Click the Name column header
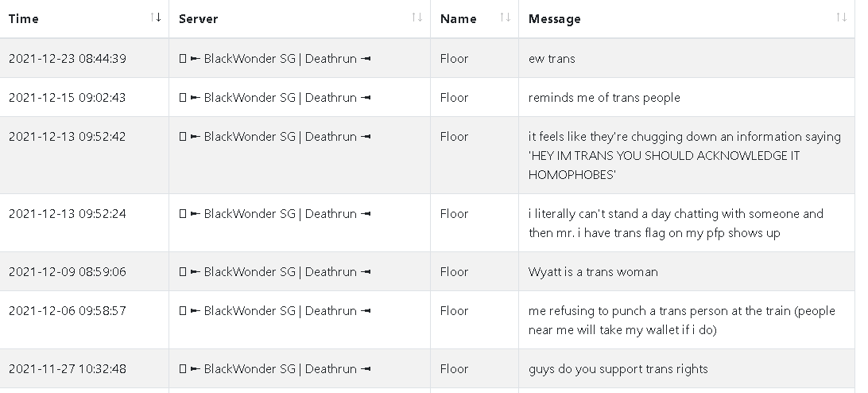 tap(475, 19)
